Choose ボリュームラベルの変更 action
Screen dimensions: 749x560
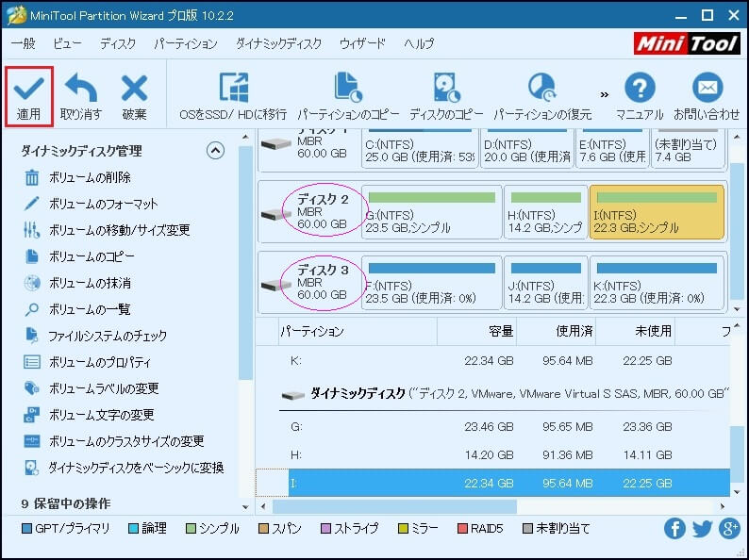(x=91, y=388)
